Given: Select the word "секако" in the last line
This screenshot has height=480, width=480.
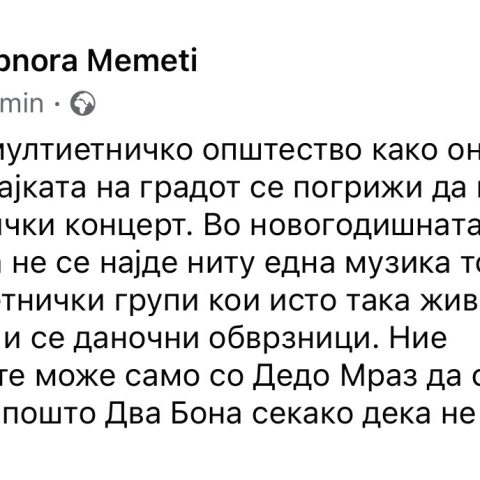Looking at the screenshot, I should coord(303,413).
